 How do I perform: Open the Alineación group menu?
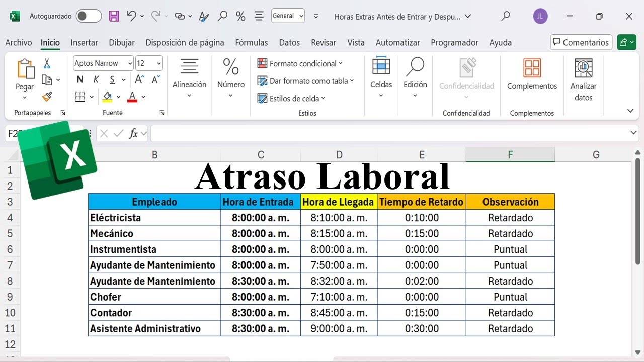tap(189, 78)
